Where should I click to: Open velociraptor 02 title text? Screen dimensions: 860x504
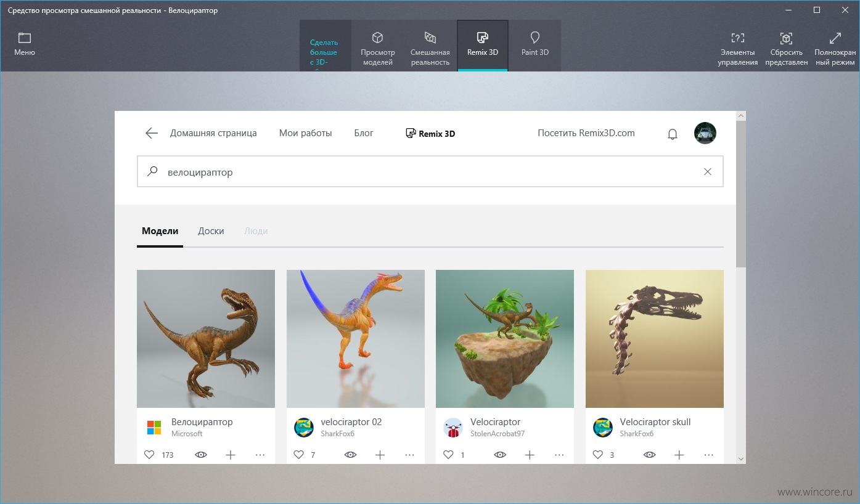(x=351, y=422)
